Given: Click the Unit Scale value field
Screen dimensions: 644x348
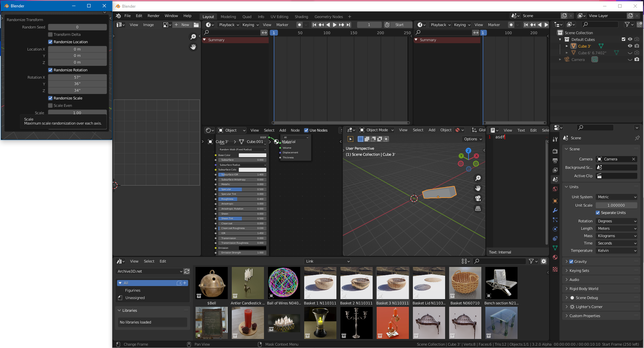Looking at the screenshot, I should click(616, 205).
